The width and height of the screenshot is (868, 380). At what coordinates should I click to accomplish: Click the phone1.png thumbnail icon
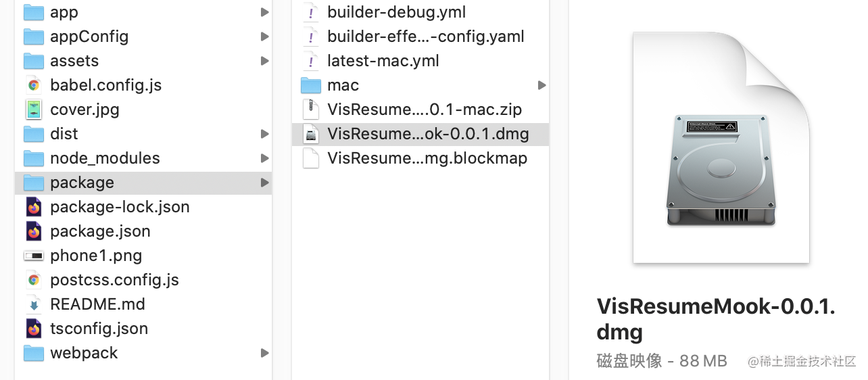[34, 256]
